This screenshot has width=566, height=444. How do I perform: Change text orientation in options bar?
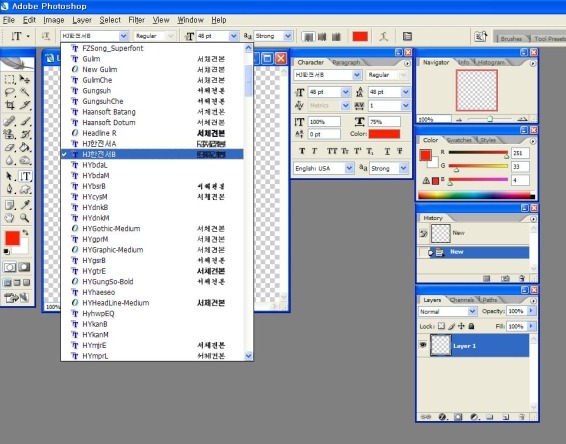point(45,36)
